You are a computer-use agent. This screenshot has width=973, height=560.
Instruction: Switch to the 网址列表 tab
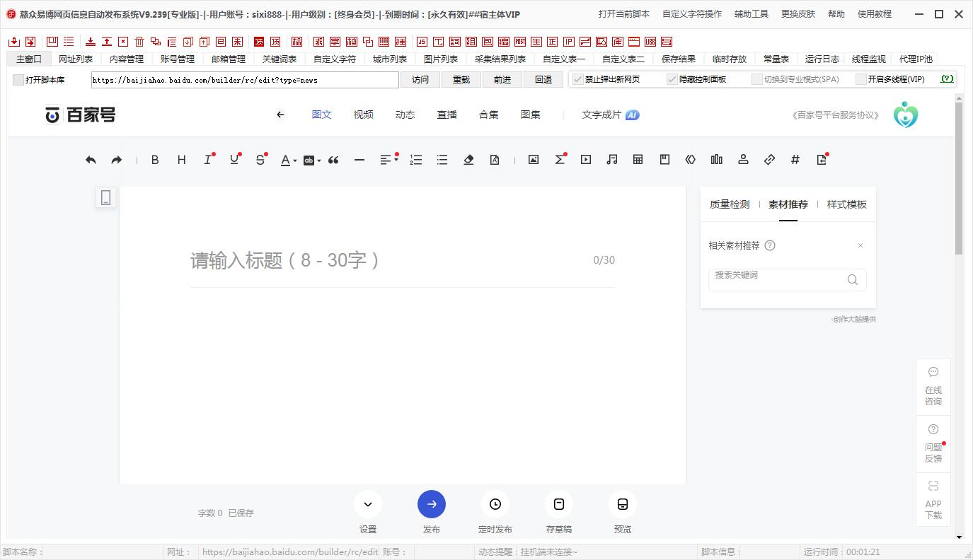[x=76, y=59]
